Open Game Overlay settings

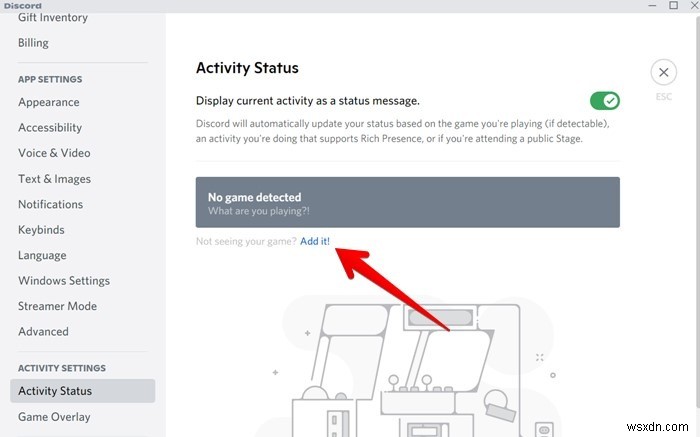54,417
